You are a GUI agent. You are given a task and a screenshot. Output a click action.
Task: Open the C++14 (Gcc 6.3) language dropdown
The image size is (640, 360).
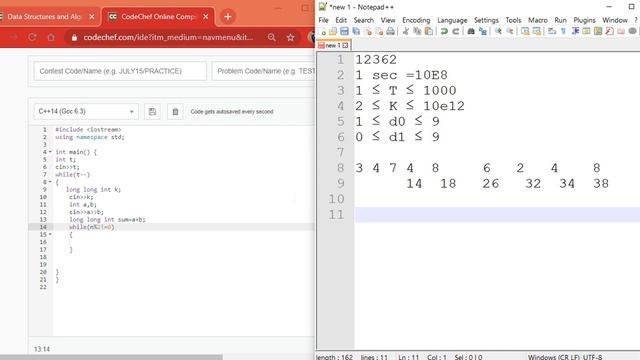pyautogui.click(x=86, y=111)
